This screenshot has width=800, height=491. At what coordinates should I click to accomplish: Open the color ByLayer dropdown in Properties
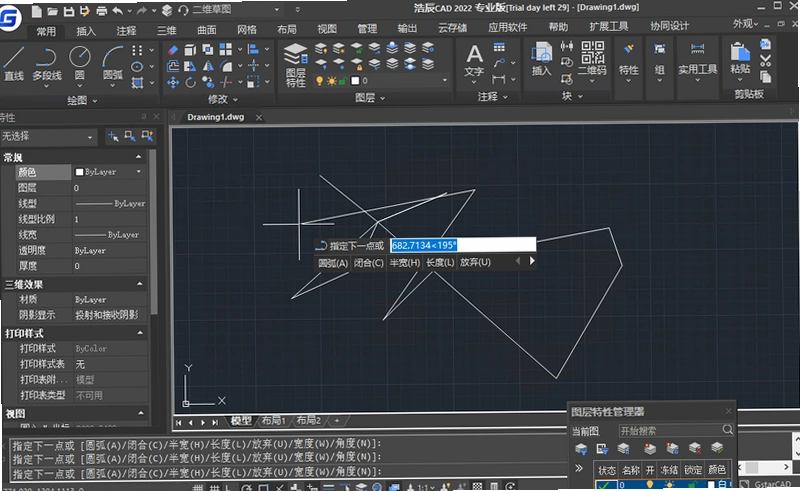coord(138,172)
